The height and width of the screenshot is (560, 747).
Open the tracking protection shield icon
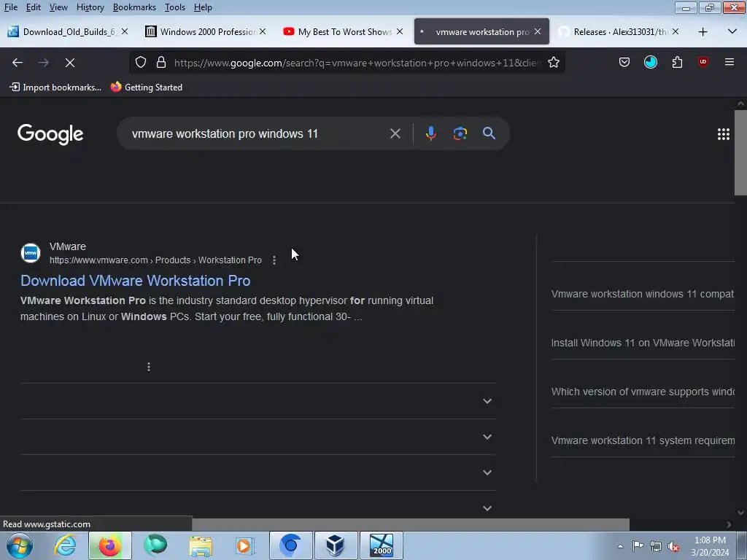point(141,63)
